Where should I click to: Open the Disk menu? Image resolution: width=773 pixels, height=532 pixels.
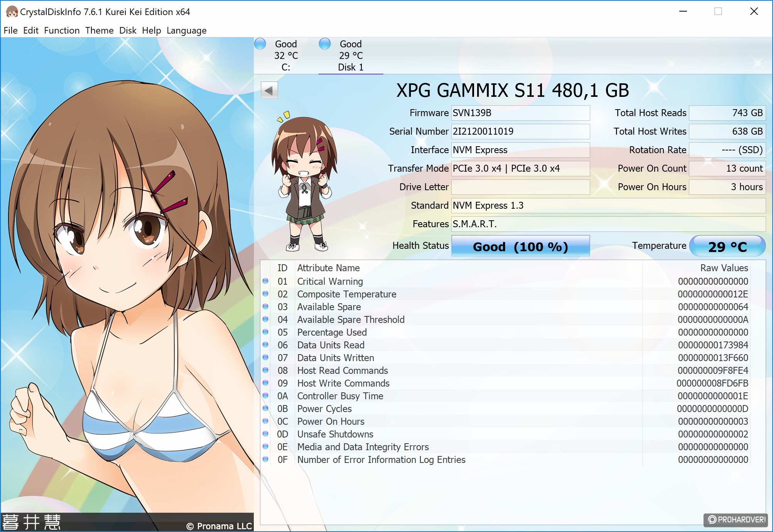pyautogui.click(x=128, y=30)
